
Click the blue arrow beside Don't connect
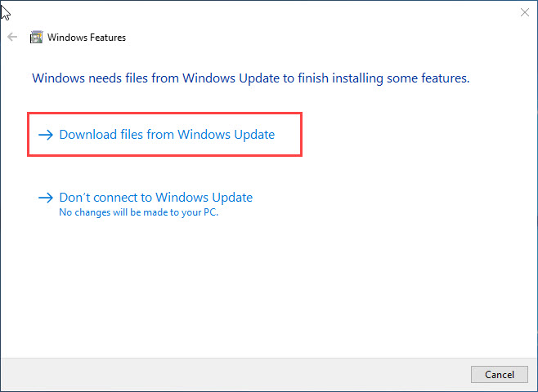point(46,198)
